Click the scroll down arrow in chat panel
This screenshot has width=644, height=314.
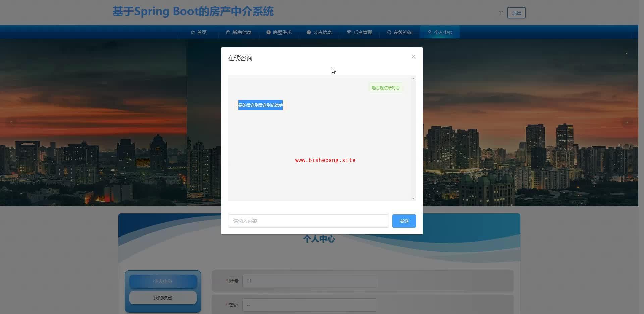[413, 198]
